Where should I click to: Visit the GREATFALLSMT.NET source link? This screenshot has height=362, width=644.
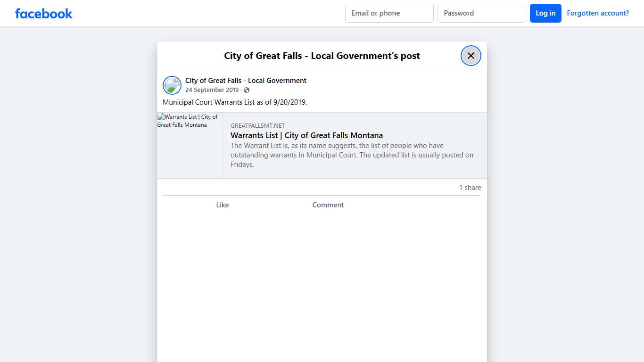(257, 125)
